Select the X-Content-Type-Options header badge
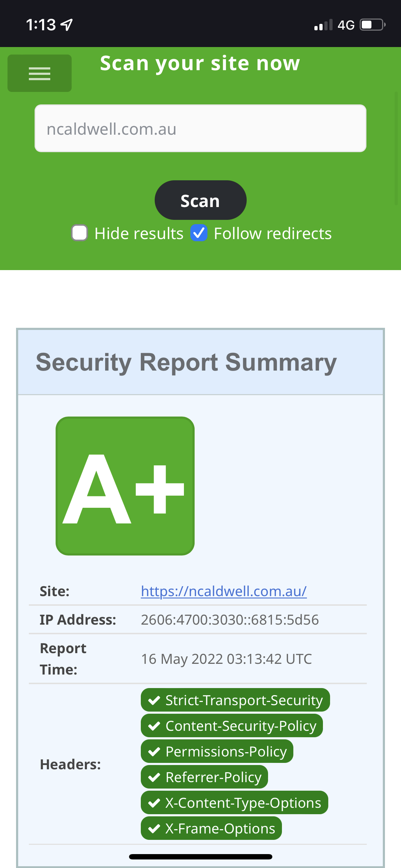401x868 pixels. tap(234, 803)
